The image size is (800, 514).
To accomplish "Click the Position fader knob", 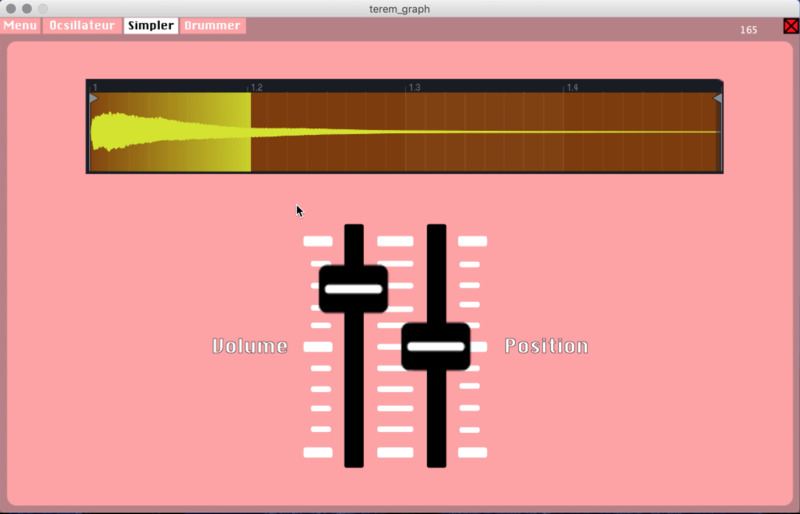I will [x=436, y=347].
